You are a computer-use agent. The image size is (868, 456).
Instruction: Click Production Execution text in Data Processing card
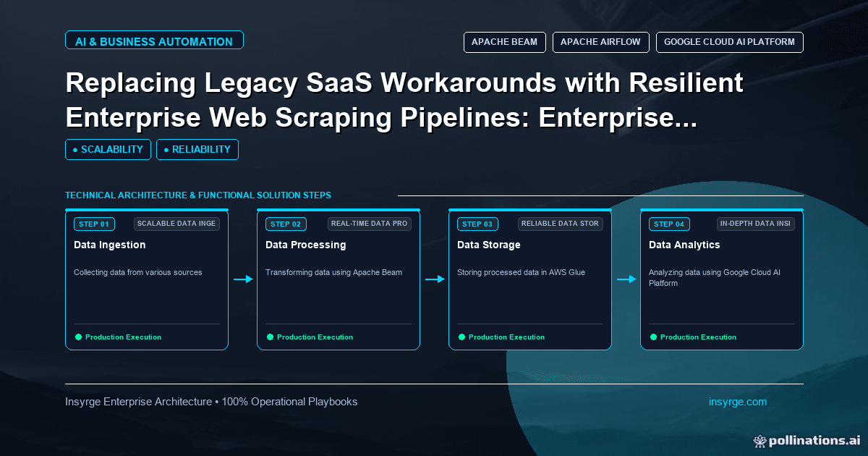pos(315,337)
